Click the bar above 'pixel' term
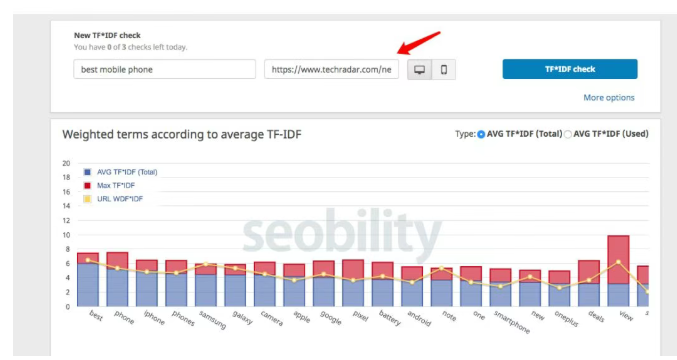This screenshot has width=677, height=360. pyautogui.click(x=353, y=283)
